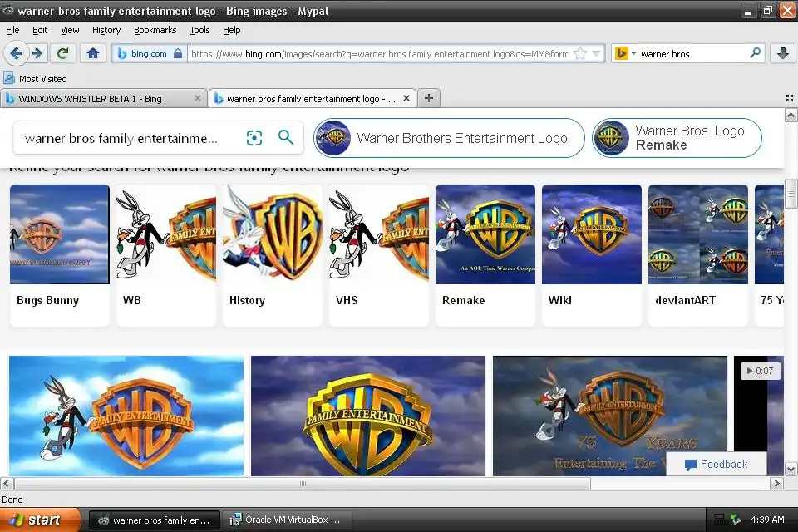Select the warner bros taskbar button

pyautogui.click(x=155, y=520)
